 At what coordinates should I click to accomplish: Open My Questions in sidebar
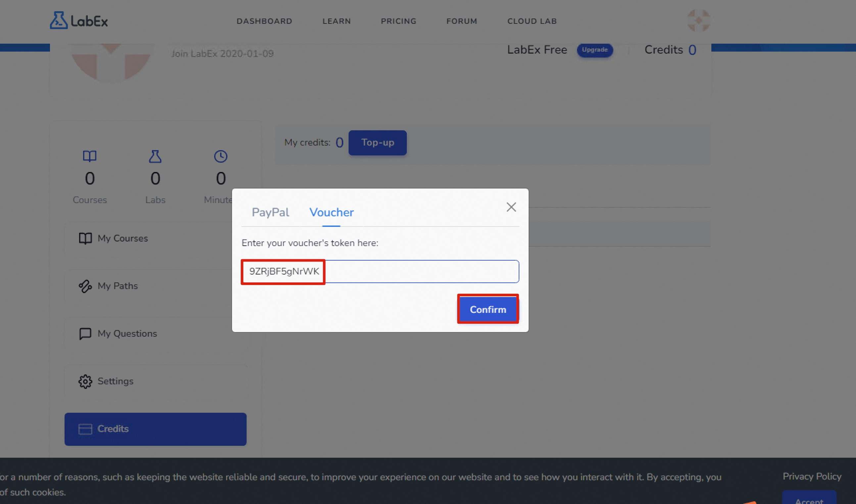[127, 333]
